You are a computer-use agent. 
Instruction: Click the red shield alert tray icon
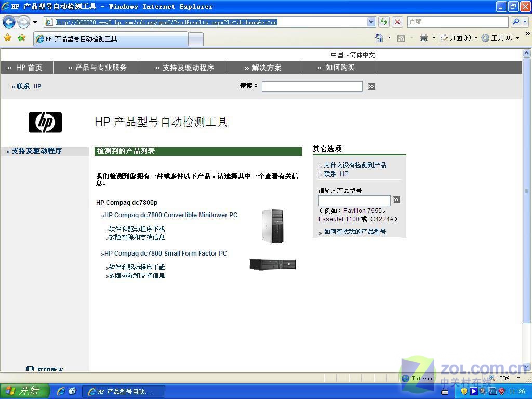[x=502, y=391]
